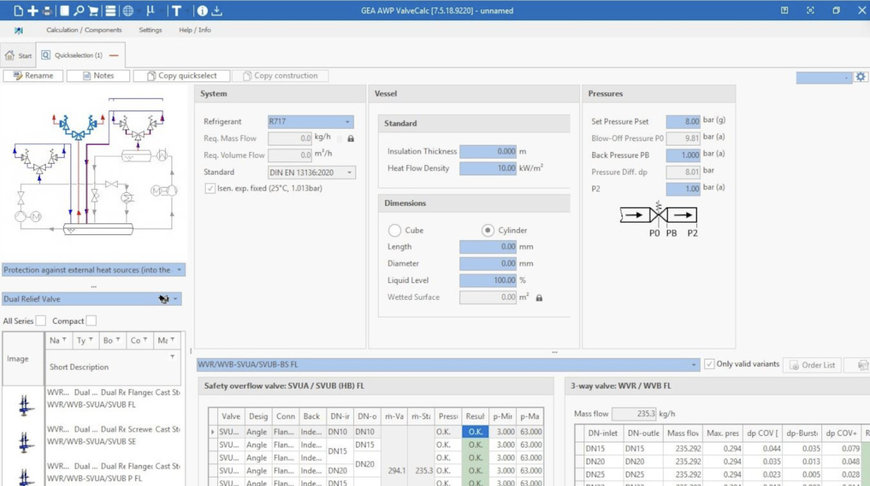
Task: Click the Back Pressure PB field
Action: tap(683, 155)
